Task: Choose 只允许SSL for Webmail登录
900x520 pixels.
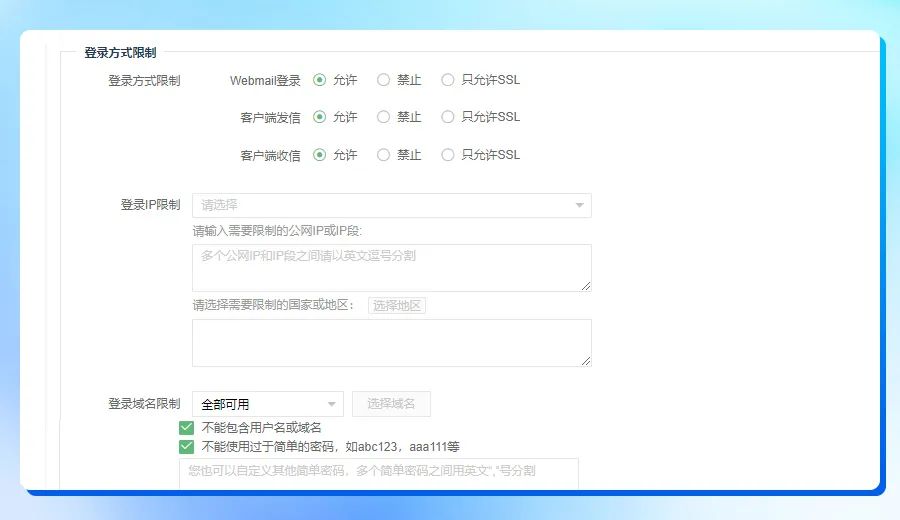Action: pyautogui.click(x=448, y=80)
